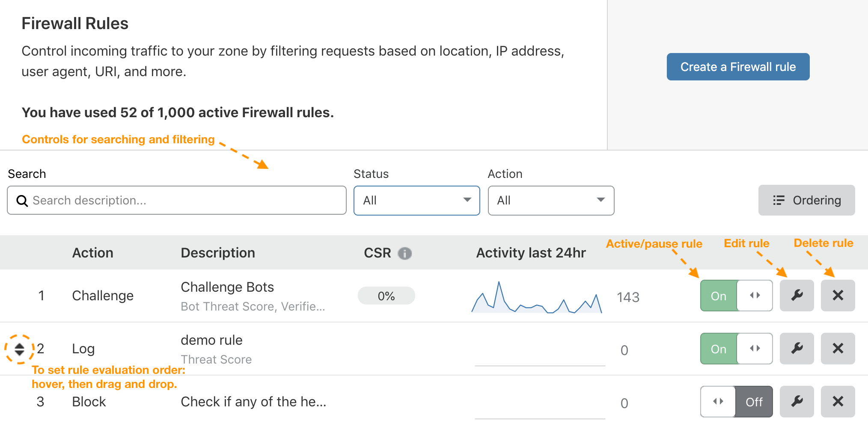Open the wrench edit icon for demo rule
The image size is (868, 426).
pos(797,349)
